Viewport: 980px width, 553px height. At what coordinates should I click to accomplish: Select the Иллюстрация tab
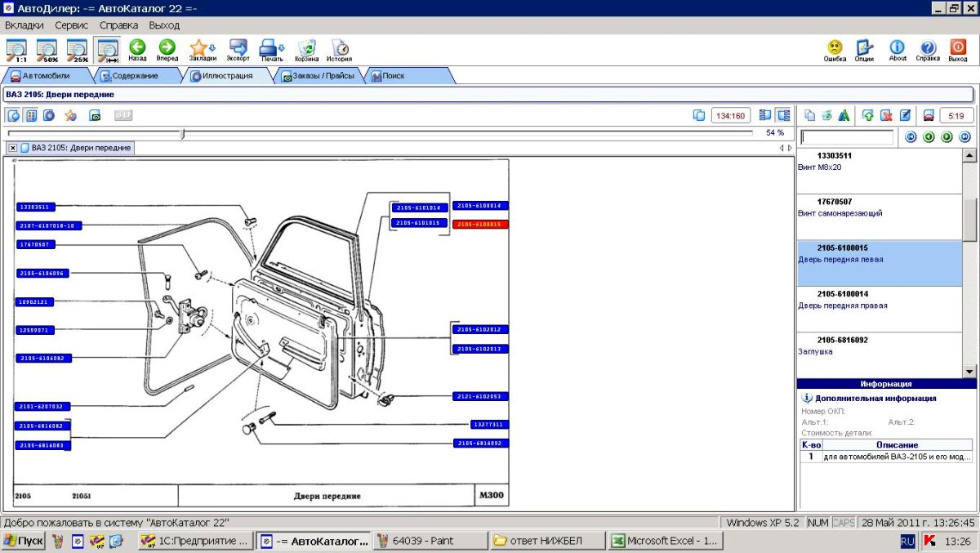(x=227, y=76)
